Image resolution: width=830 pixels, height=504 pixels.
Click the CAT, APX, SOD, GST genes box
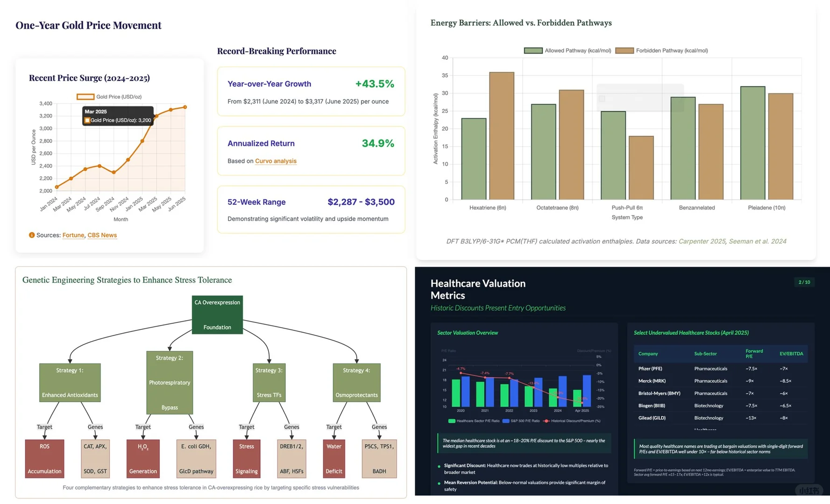pyautogui.click(x=95, y=459)
